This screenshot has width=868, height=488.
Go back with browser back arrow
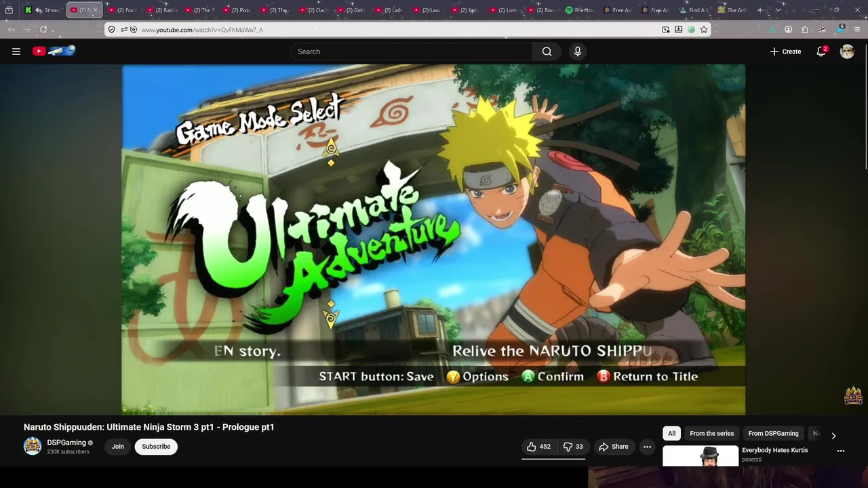coord(11,29)
